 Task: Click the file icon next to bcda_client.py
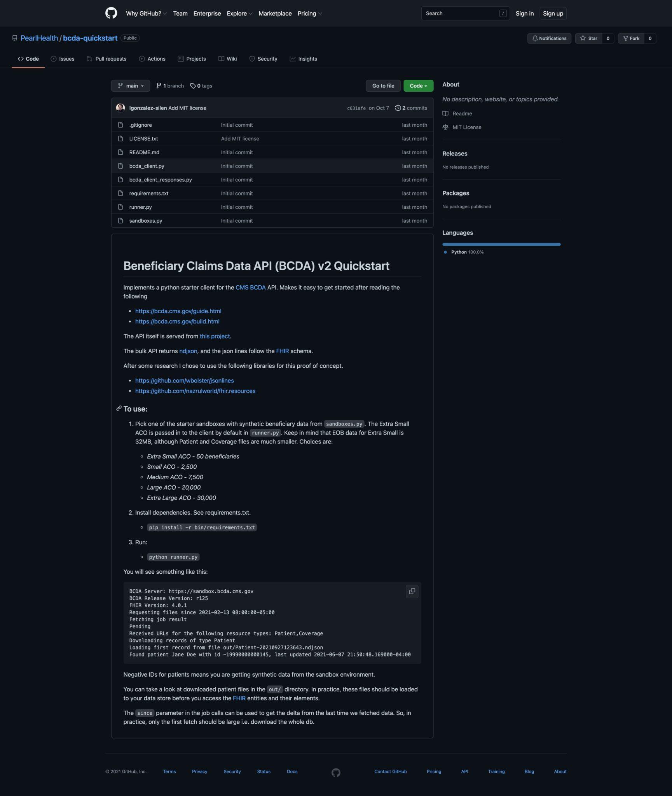tap(120, 166)
